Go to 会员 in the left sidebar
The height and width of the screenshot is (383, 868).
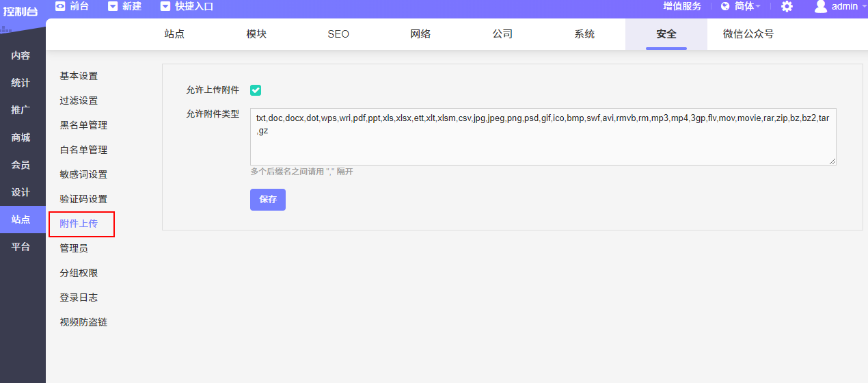(x=21, y=165)
